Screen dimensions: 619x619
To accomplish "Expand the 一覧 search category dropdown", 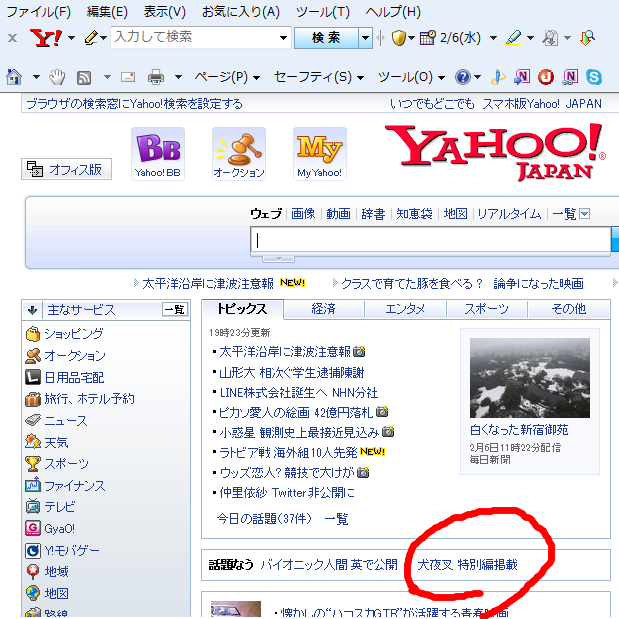I will click(x=585, y=214).
